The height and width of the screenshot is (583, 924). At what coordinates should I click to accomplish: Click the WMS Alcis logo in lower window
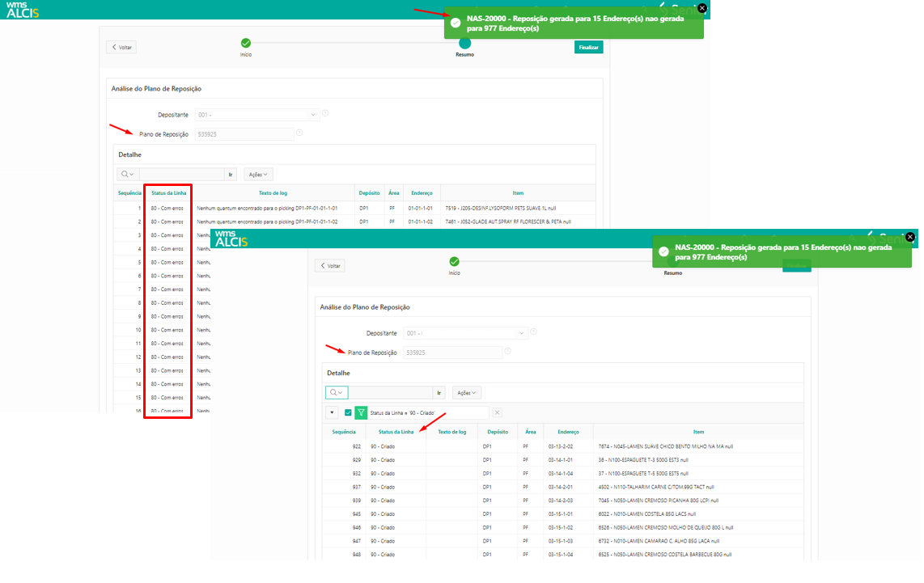231,239
